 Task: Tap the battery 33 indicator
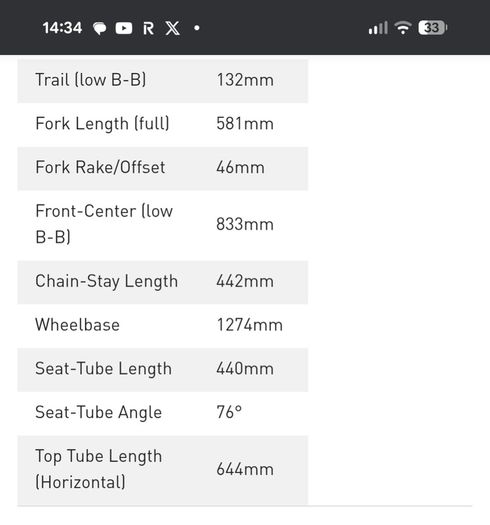pyautogui.click(x=432, y=28)
